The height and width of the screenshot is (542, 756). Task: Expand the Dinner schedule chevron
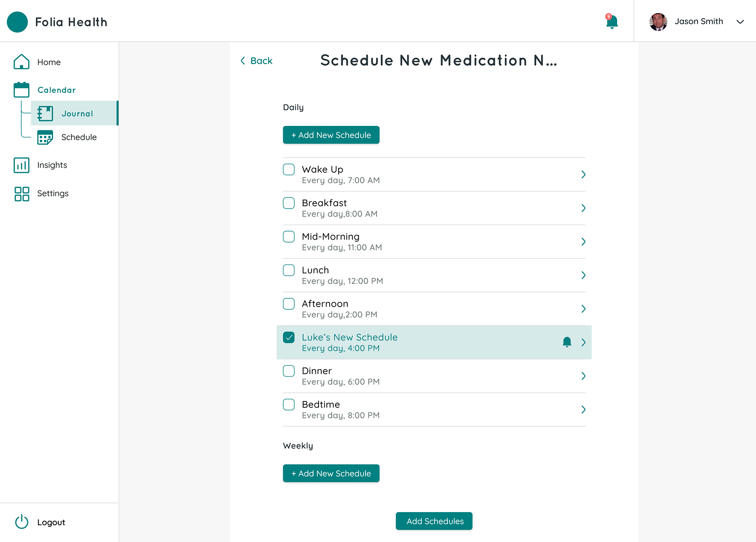[x=583, y=376]
